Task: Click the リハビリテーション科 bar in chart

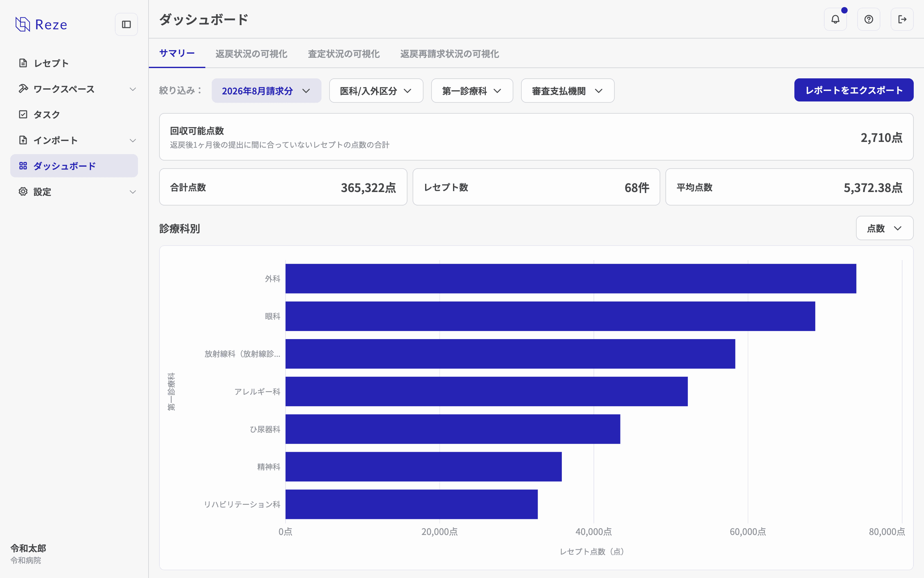Action: tap(411, 504)
